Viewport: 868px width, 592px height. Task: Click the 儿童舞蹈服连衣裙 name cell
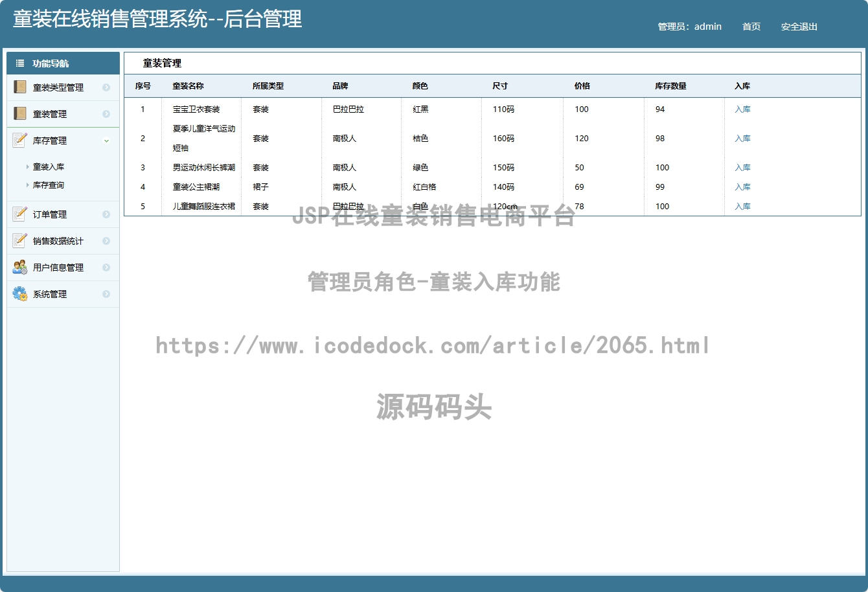pyautogui.click(x=204, y=207)
